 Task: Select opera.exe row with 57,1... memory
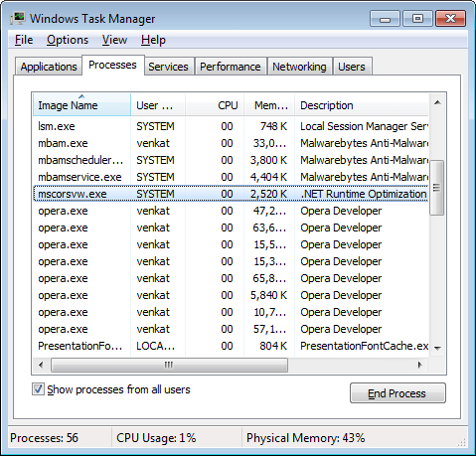231,329
